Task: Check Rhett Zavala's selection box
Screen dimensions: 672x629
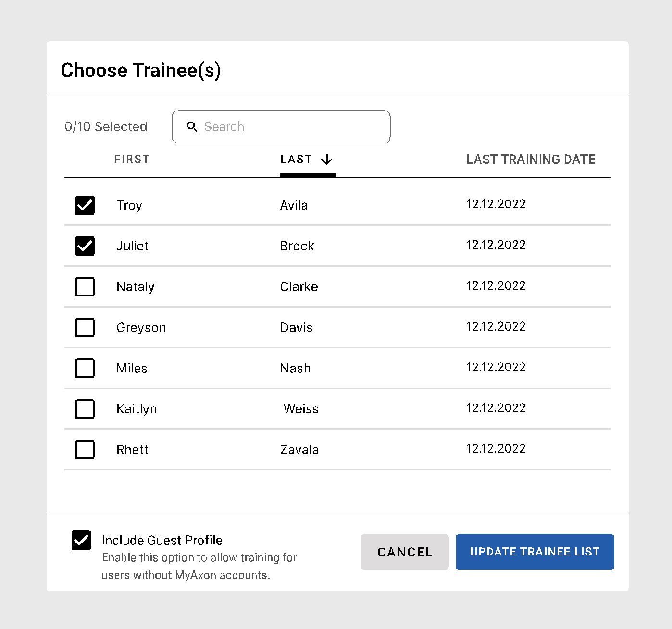Action: [85, 450]
